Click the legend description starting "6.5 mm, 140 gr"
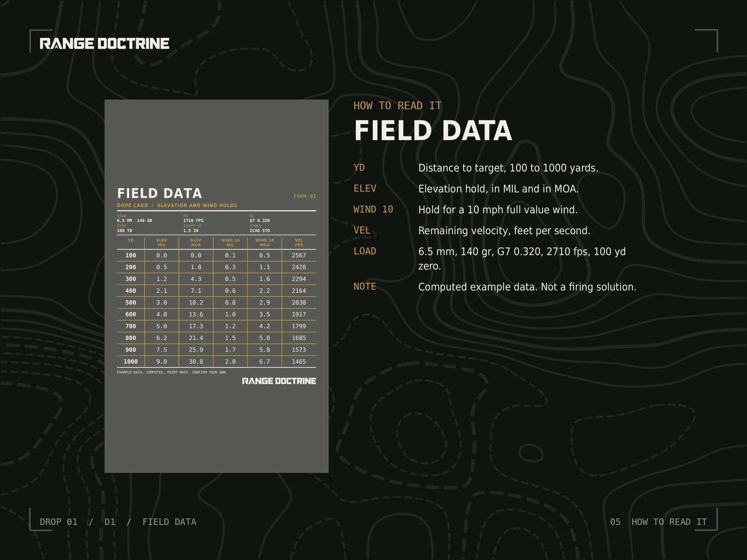 tap(522, 259)
